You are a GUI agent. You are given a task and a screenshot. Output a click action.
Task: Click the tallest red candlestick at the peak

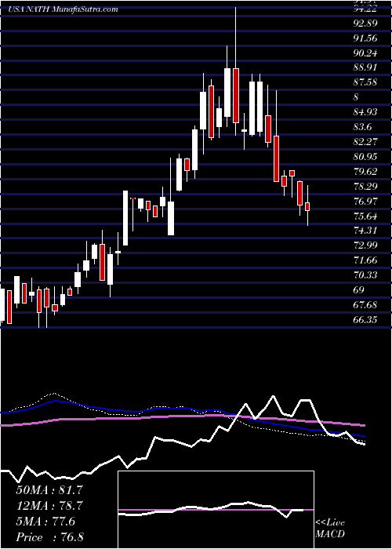(x=235, y=96)
